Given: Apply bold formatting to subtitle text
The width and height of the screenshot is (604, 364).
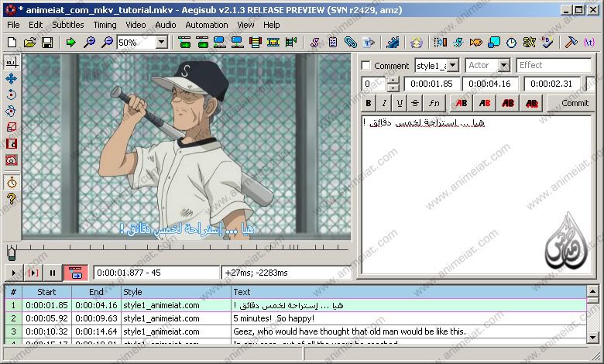Looking at the screenshot, I should (369, 103).
